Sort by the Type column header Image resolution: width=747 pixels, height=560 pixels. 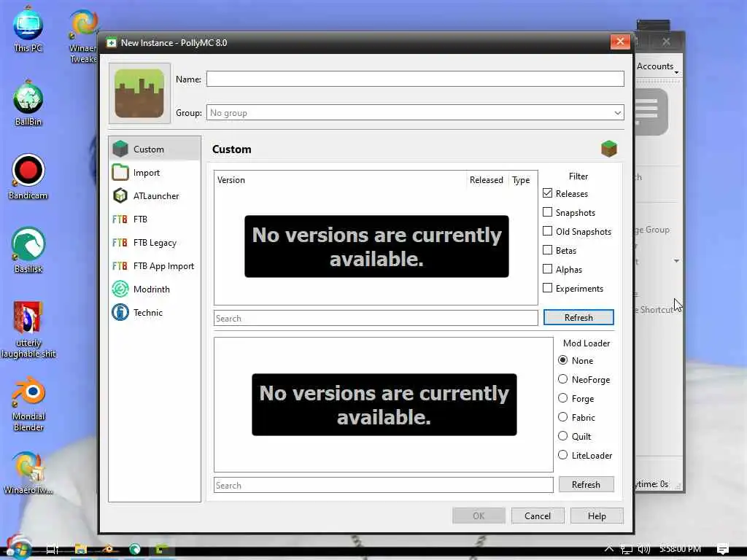click(x=521, y=180)
